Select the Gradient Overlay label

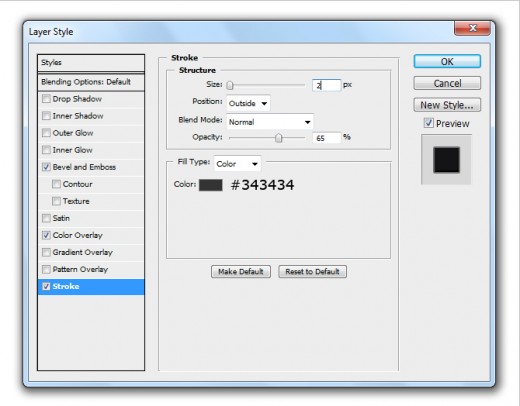pyautogui.click(x=82, y=252)
